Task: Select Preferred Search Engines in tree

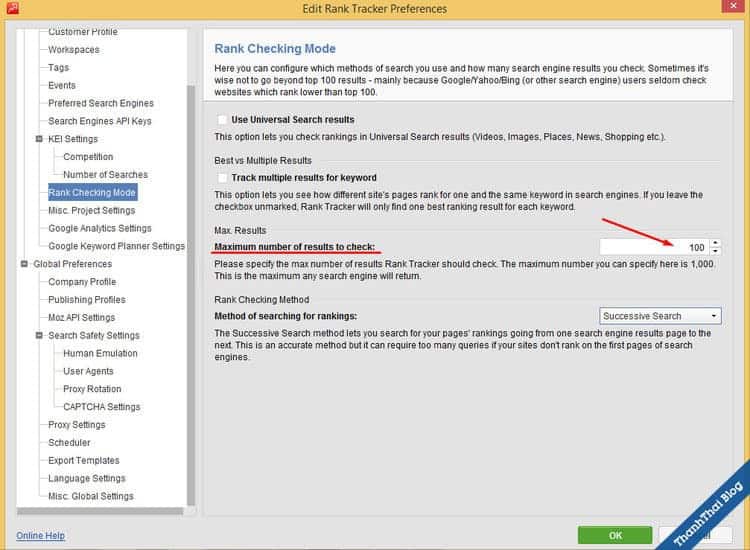Action: click(x=101, y=103)
